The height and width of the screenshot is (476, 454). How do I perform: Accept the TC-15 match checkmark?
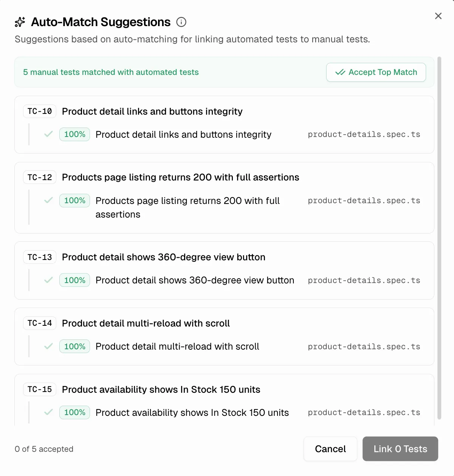48,412
